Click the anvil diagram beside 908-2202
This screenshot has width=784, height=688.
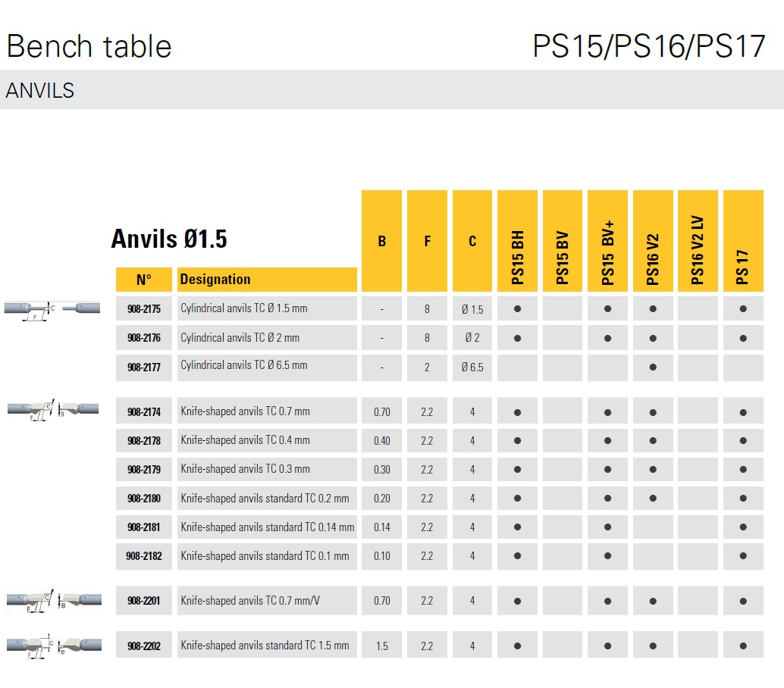point(54,646)
